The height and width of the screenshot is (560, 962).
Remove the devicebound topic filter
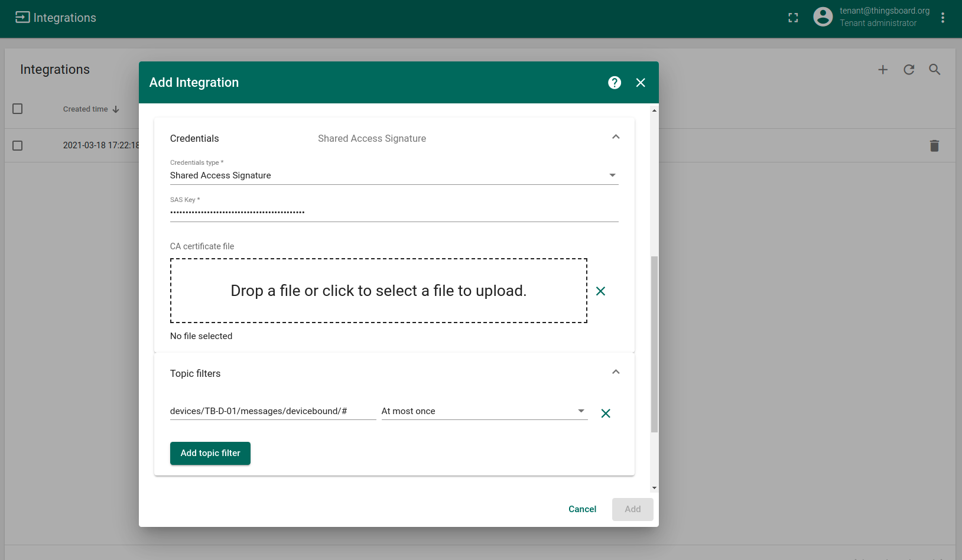[606, 414]
